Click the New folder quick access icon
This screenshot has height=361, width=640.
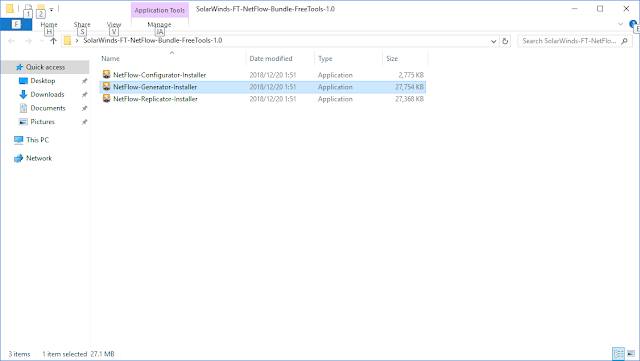(x=41, y=9)
